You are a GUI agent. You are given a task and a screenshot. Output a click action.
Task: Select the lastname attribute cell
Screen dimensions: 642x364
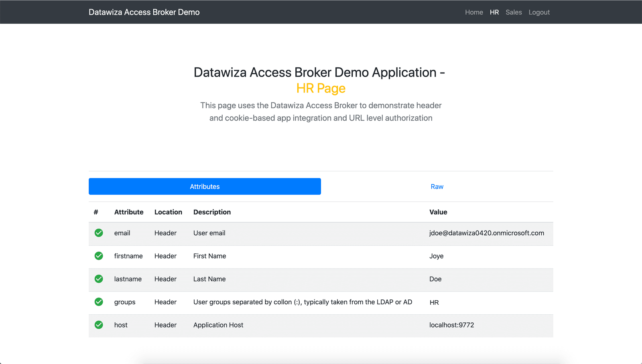click(128, 279)
